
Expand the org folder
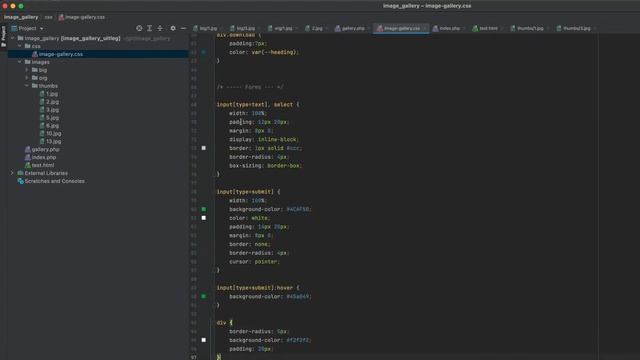pyautogui.click(x=27, y=78)
